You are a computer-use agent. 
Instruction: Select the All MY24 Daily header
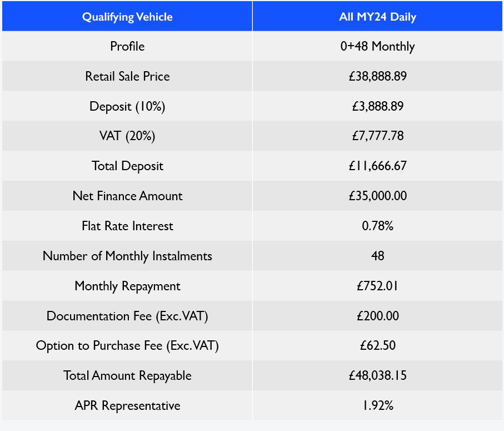point(377,17)
